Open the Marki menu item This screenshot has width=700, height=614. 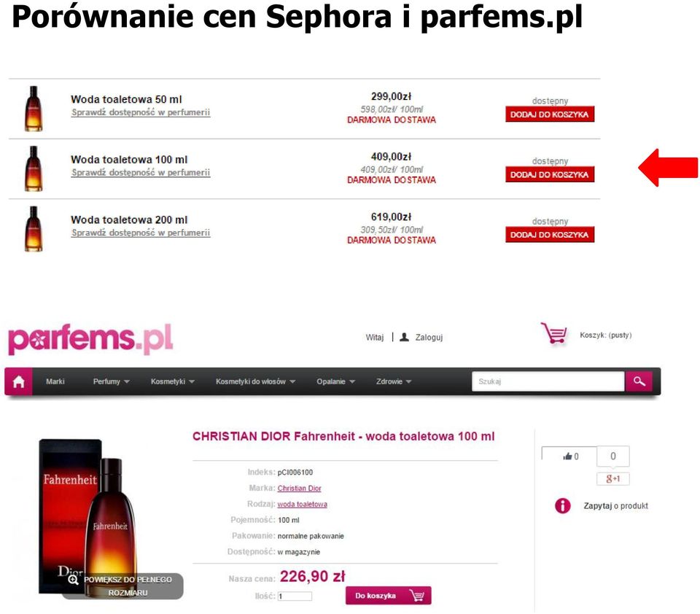click(55, 381)
